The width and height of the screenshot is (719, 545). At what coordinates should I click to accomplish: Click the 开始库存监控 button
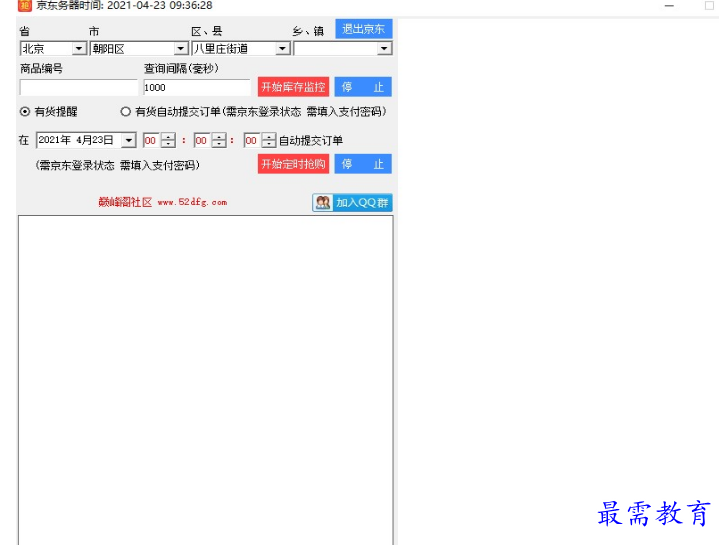[x=293, y=87]
